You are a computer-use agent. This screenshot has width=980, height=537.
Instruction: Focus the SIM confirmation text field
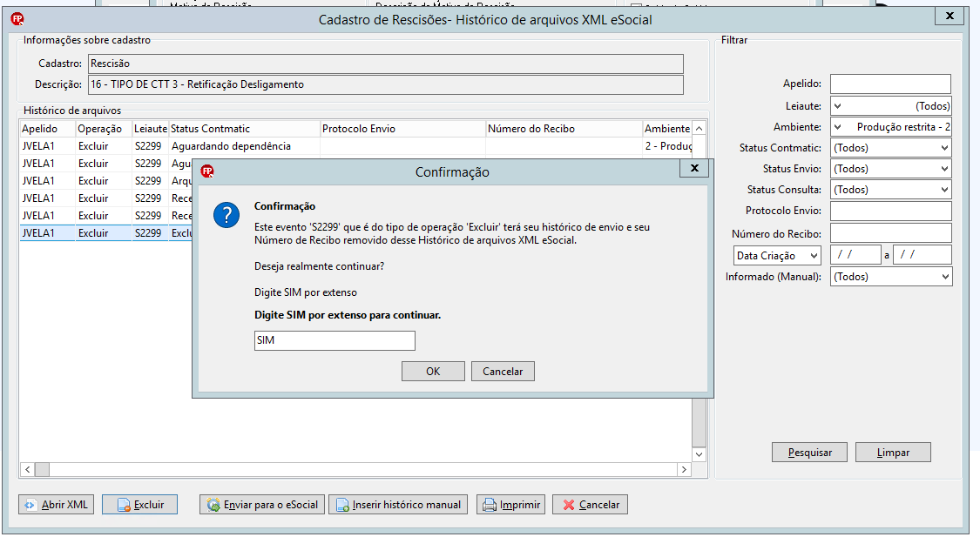(335, 340)
